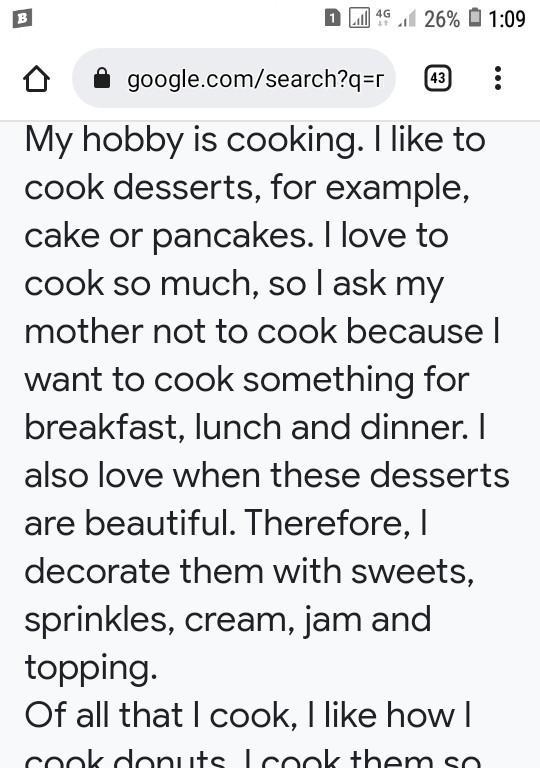Tap the 26% battery percentage text

(x=442, y=19)
